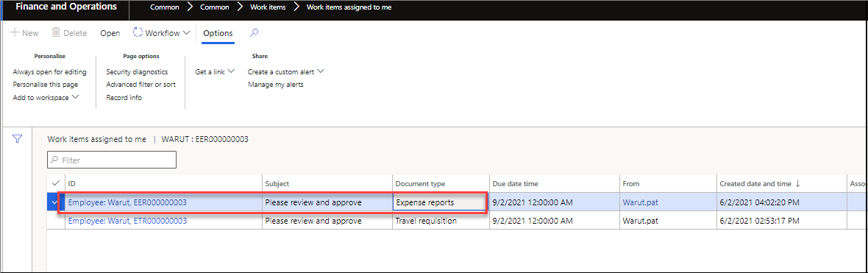Click the Created date and time column header
868x273 pixels.
coord(781,183)
